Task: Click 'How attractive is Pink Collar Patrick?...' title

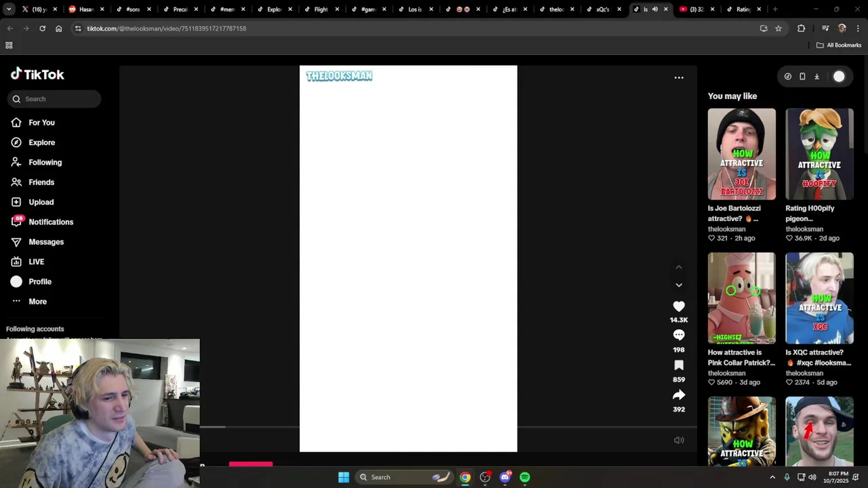Action: point(741,358)
